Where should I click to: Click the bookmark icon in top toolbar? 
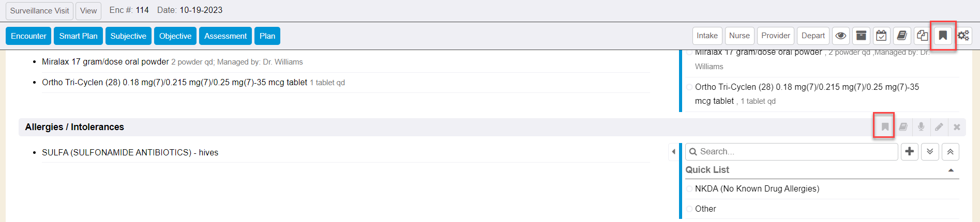click(x=943, y=36)
